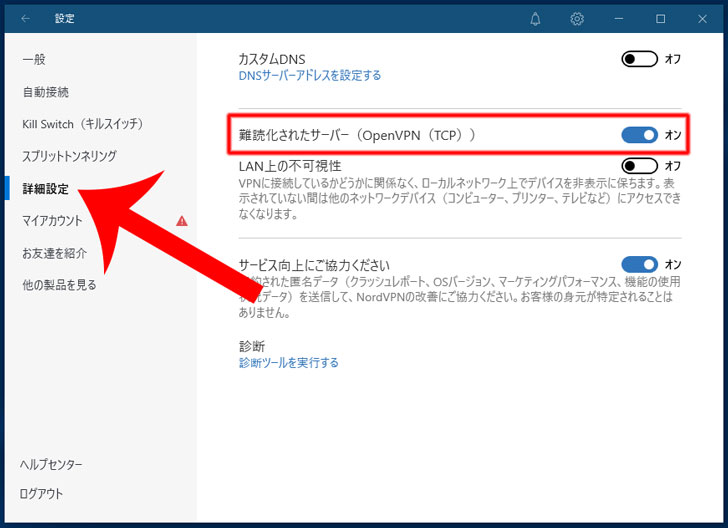Disable 難読化されたサーバー (OpenVPN TCP) toggle

pyautogui.click(x=639, y=134)
